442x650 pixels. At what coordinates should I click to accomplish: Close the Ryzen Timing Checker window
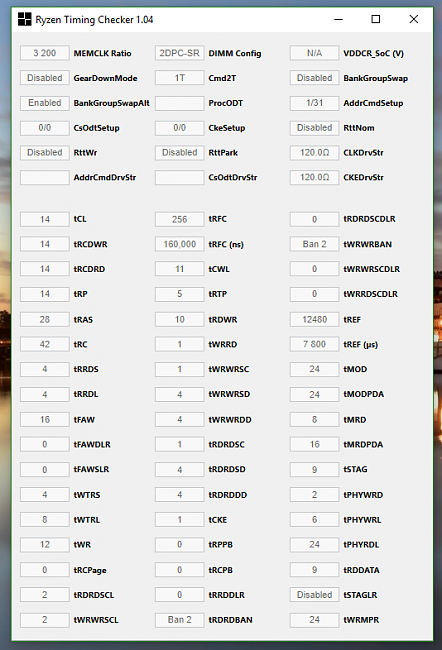pyautogui.click(x=413, y=19)
